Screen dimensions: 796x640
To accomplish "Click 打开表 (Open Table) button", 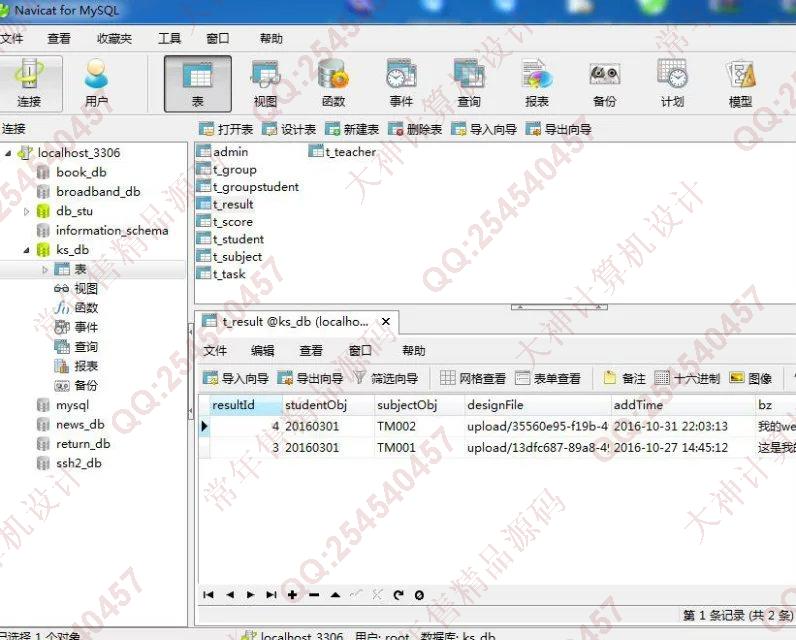I will (x=226, y=129).
